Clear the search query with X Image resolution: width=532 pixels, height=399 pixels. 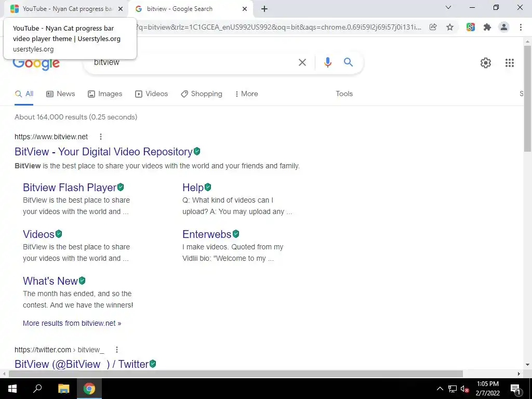(x=302, y=62)
